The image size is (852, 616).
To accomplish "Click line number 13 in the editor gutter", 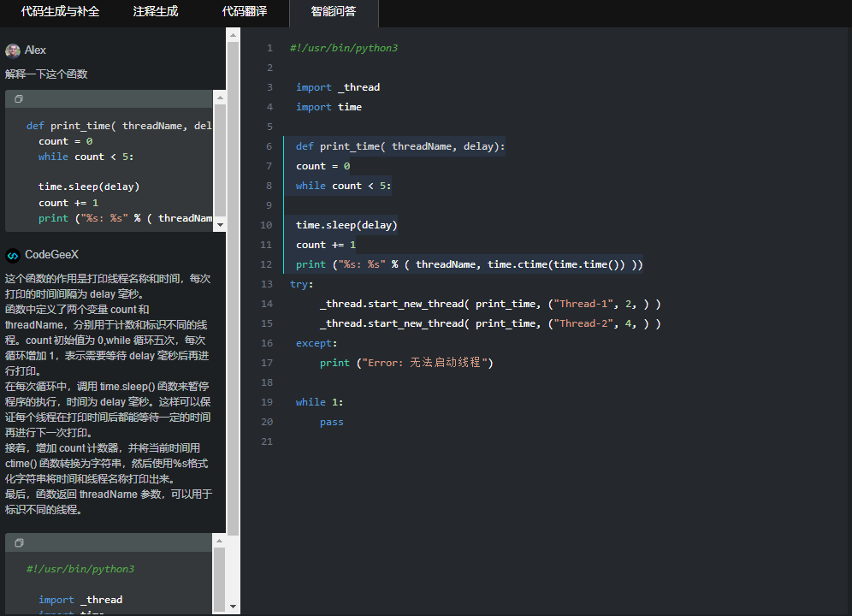I will click(x=268, y=284).
